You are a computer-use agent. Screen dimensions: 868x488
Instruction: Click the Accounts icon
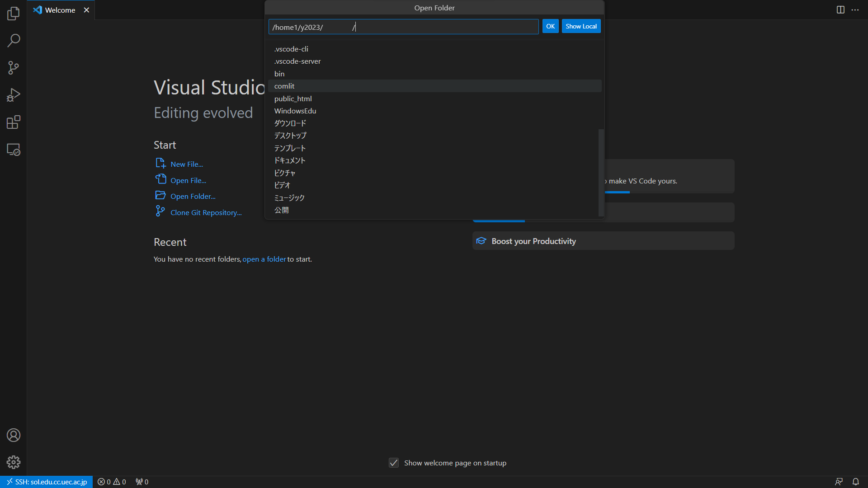click(x=14, y=435)
